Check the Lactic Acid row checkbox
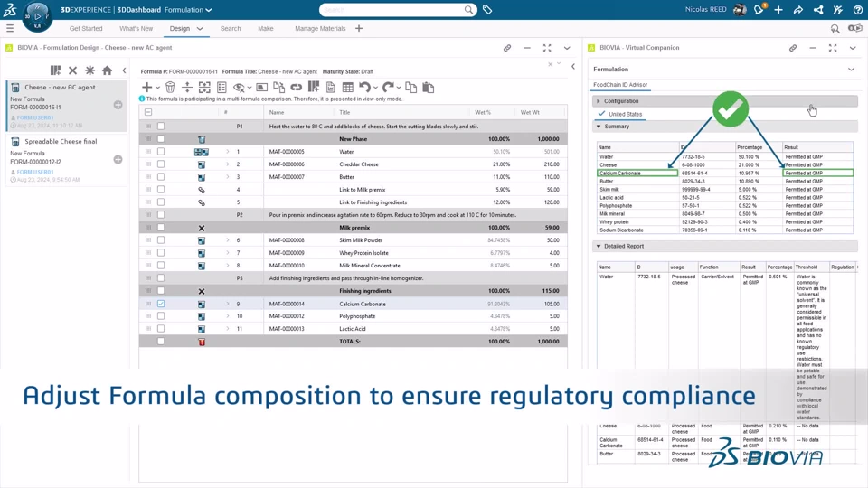The width and height of the screenshot is (868, 488). pyautogui.click(x=161, y=329)
